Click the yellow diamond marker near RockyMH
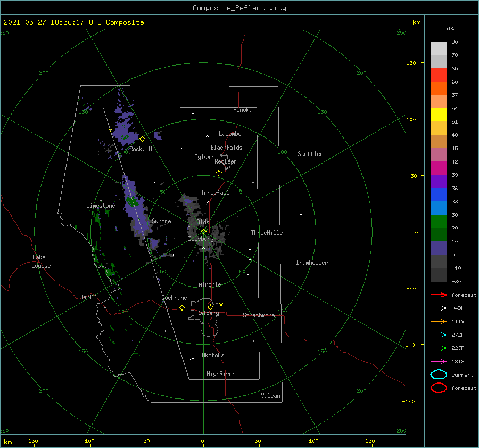The image size is (479, 448). click(x=142, y=139)
